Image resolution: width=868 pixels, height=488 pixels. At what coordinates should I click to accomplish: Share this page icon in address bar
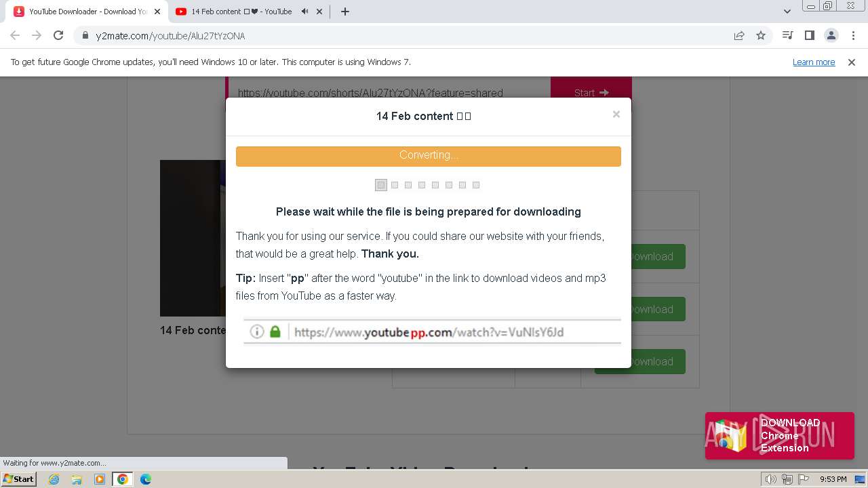[739, 35]
